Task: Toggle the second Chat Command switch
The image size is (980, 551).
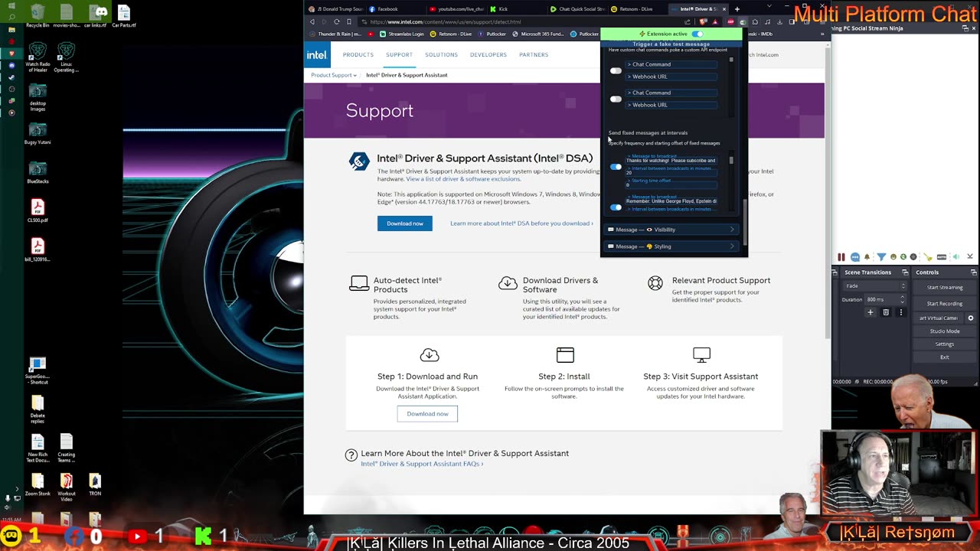Action: click(x=616, y=99)
